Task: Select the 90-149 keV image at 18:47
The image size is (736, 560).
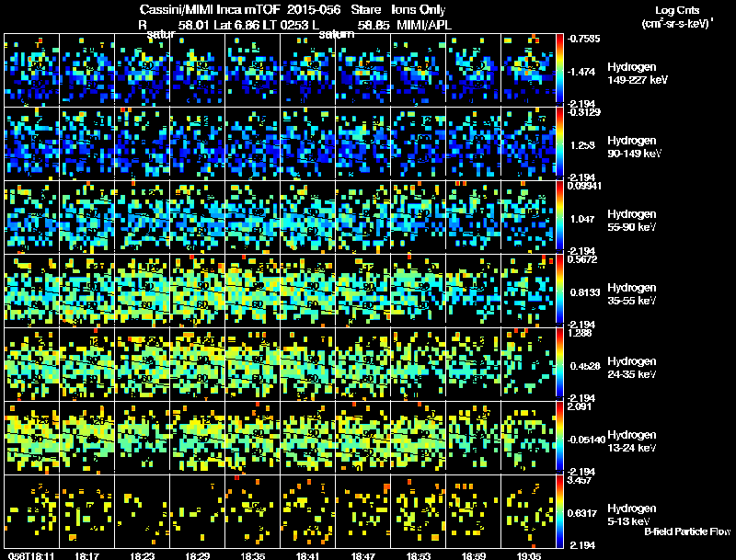Action: point(362,143)
